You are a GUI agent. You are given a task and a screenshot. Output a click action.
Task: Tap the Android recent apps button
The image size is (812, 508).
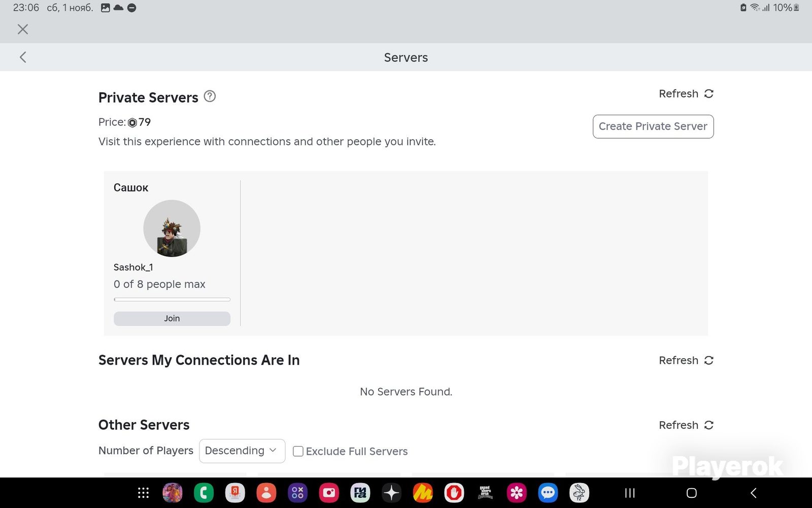pos(630,493)
